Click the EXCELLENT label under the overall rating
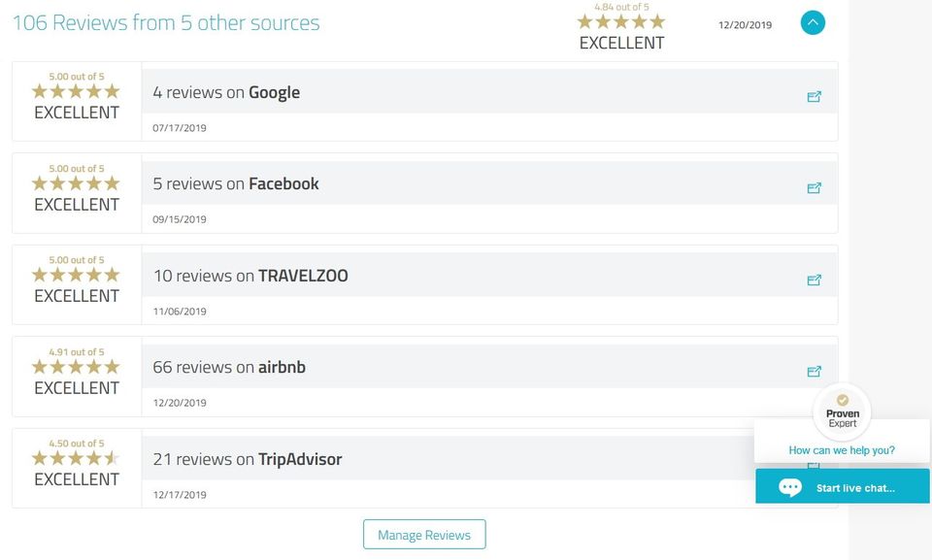The image size is (932, 560). pos(621,43)
